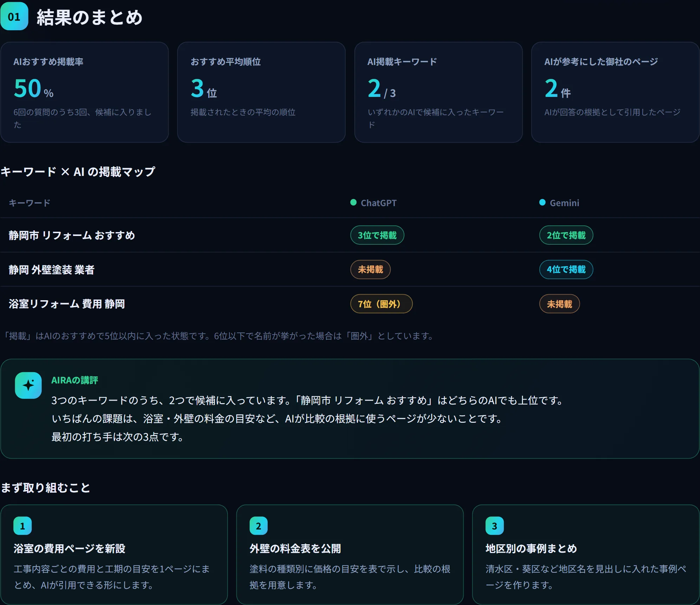
Task: Open the 地区別の事例まとめ card title
Action: pos(531,548)
